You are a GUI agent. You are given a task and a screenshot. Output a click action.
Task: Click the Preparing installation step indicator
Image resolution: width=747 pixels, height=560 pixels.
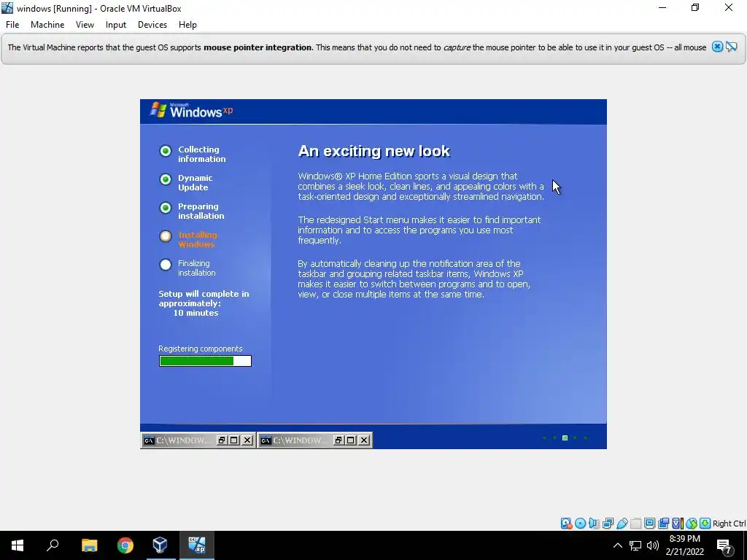click(x=166, y=208)
